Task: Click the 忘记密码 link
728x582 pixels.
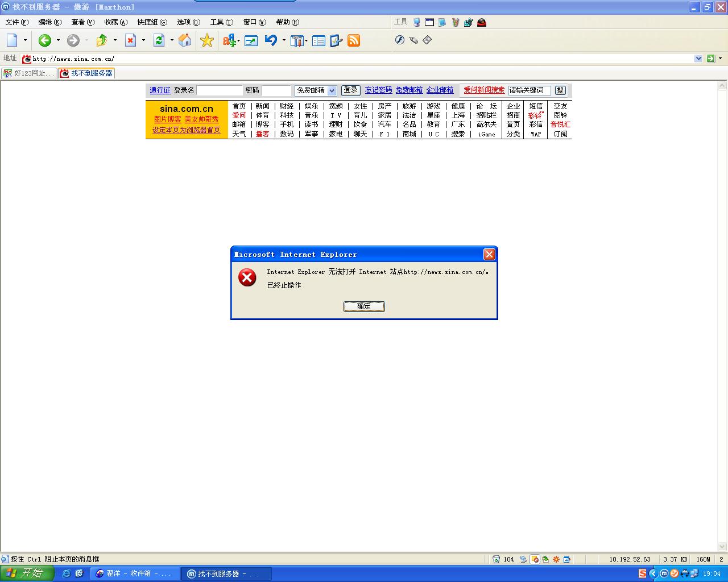Action: tap(379, 90)
